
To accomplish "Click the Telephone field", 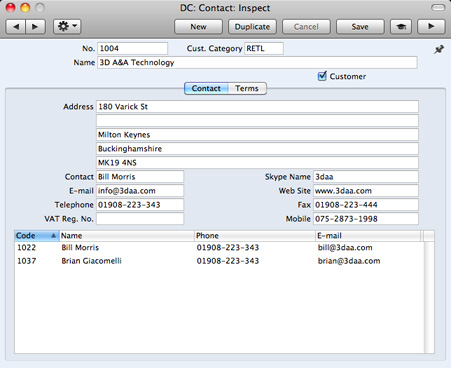I will (x=140, y=205).
